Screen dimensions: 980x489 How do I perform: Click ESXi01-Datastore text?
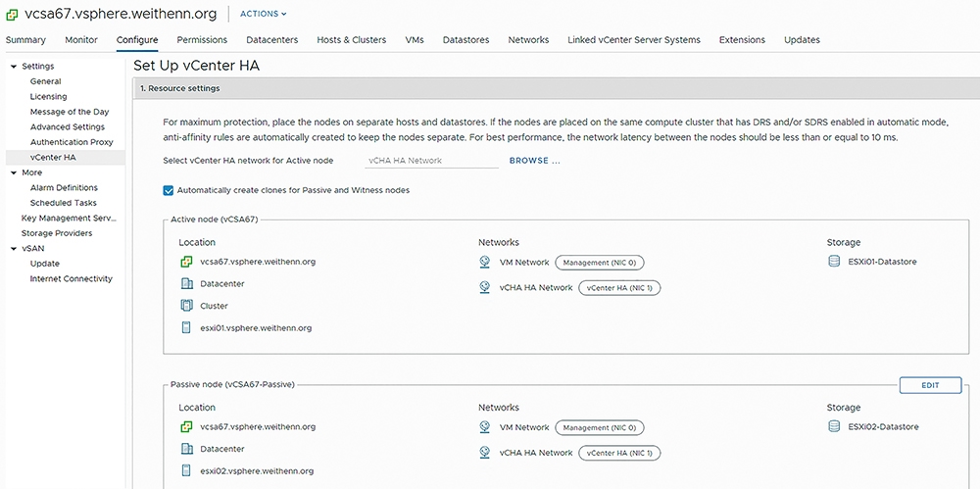click(x=883, y=262)
